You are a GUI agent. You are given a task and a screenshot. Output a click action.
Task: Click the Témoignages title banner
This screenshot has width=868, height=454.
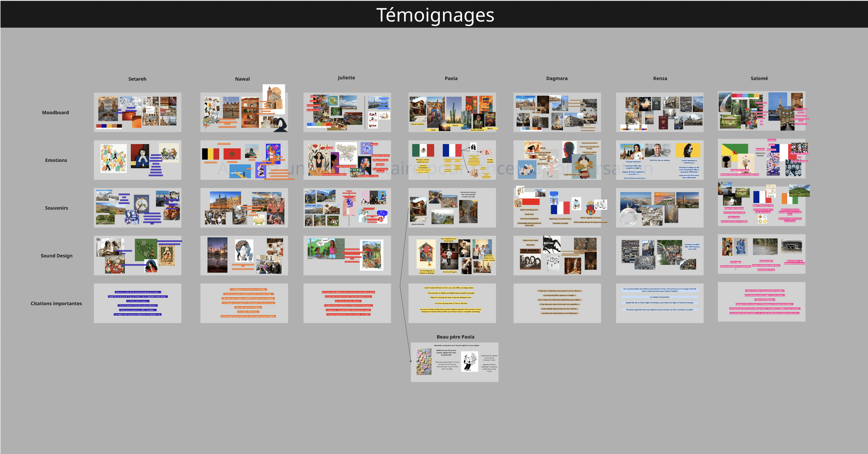coord(435,15)
